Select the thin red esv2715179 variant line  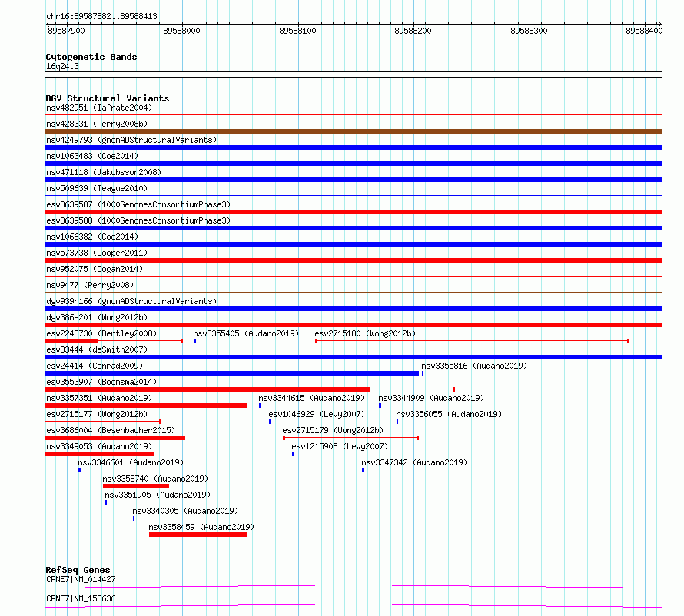[350, 438]
